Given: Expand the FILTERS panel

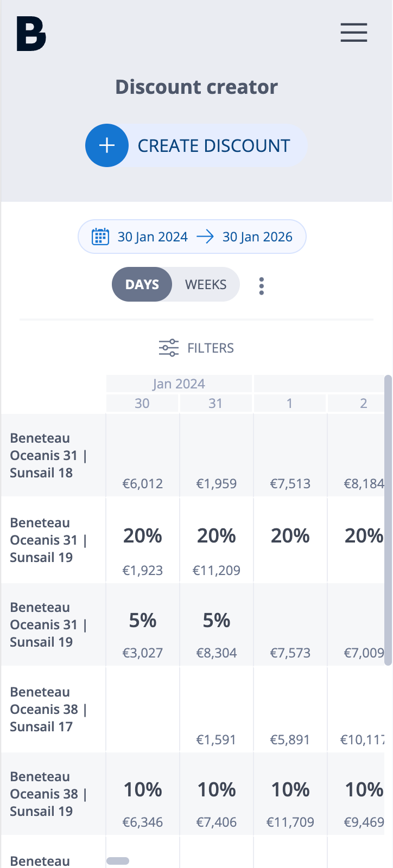Looking at the screenshot, I should [196, 348].
